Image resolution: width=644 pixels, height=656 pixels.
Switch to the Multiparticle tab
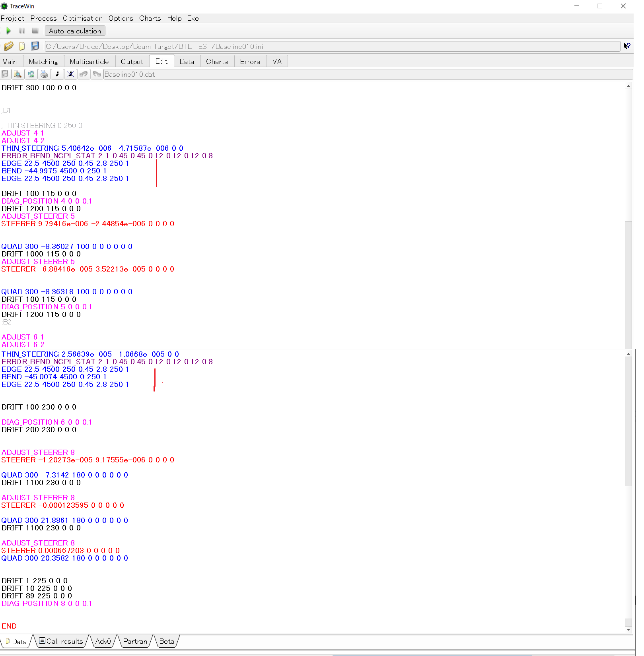(89, 62)
